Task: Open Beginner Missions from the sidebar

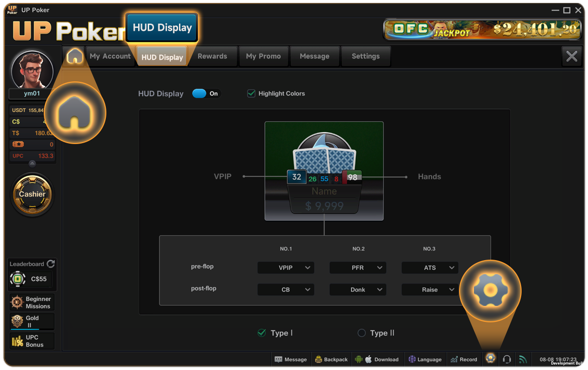Action: [x=32, y=303]
